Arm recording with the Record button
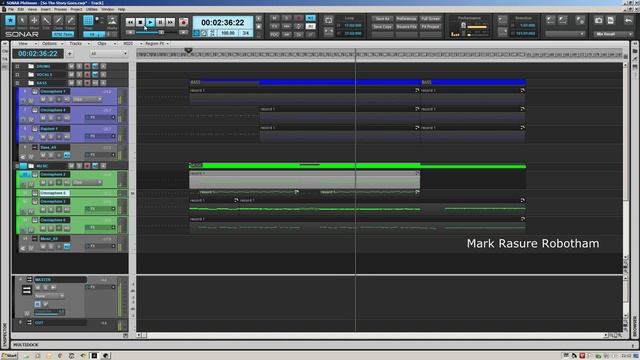Screen dimensions: 640x360 (x=183, y=22)
